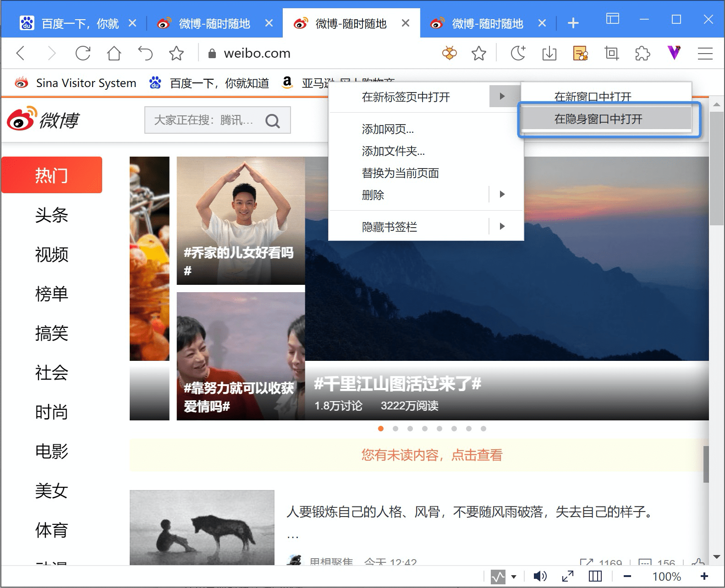Select the first orange carousel dot
Screen dimensions: 725x588
(381, 429)
